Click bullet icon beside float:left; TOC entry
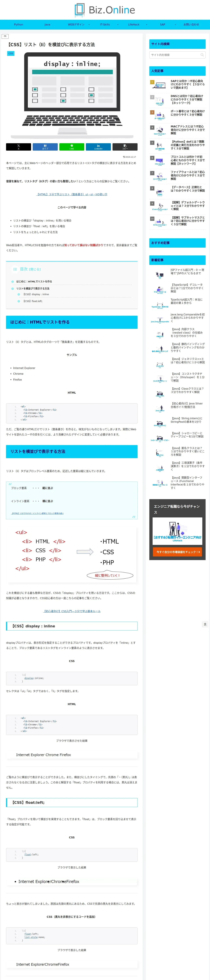210x980 pixels. (x=19, y=301)
